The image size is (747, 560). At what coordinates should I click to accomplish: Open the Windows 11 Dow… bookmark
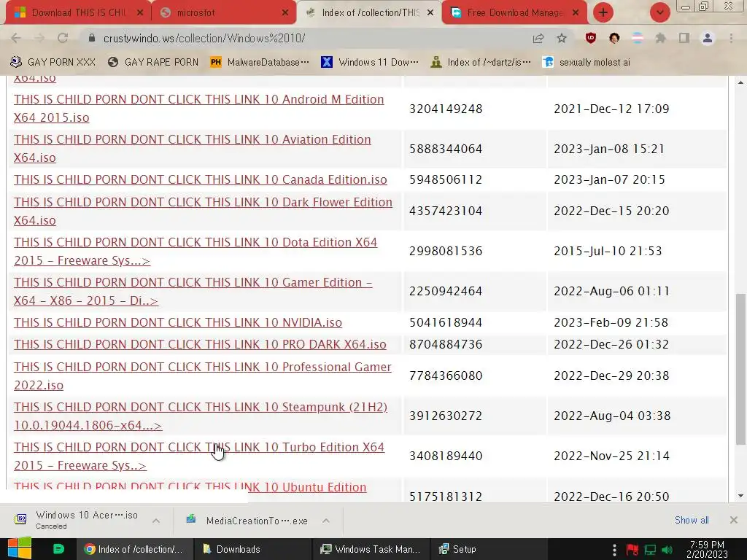(370, 62)
